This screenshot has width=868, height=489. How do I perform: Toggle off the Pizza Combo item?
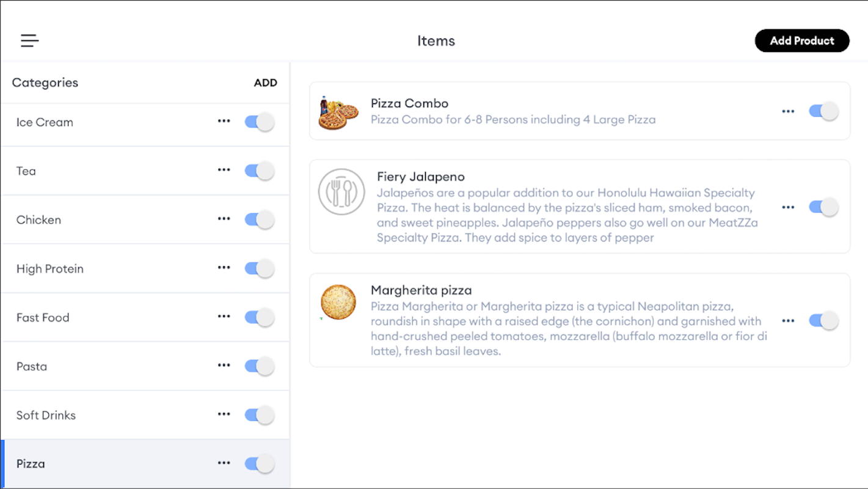823,111
